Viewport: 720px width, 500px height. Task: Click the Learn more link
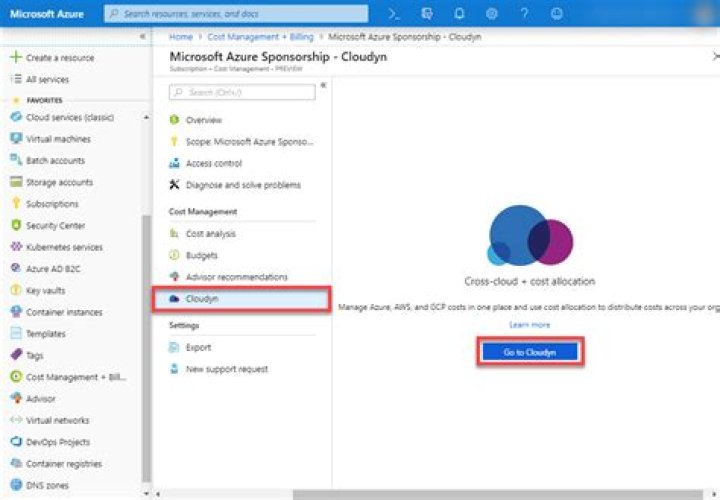[529, 325]
